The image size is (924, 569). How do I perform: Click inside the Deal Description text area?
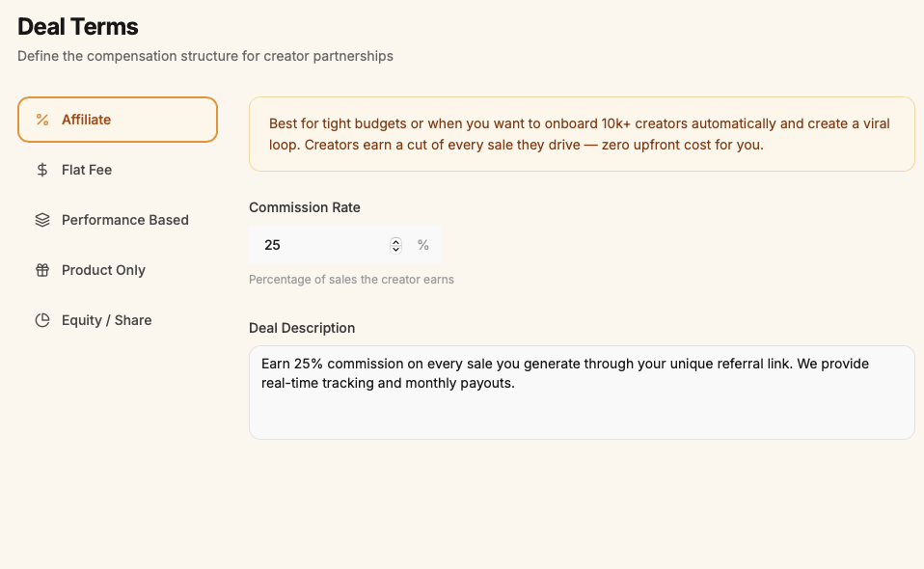point(579,391)
